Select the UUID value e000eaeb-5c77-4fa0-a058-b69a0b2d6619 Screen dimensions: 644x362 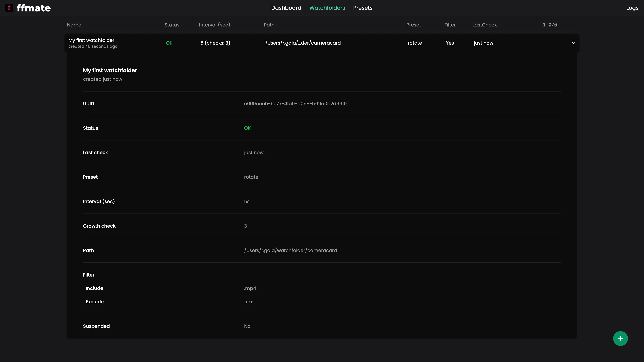295,104
